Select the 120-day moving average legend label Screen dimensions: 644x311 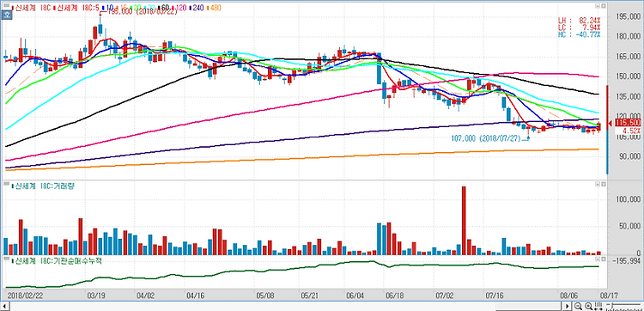(x=179, y=8)
